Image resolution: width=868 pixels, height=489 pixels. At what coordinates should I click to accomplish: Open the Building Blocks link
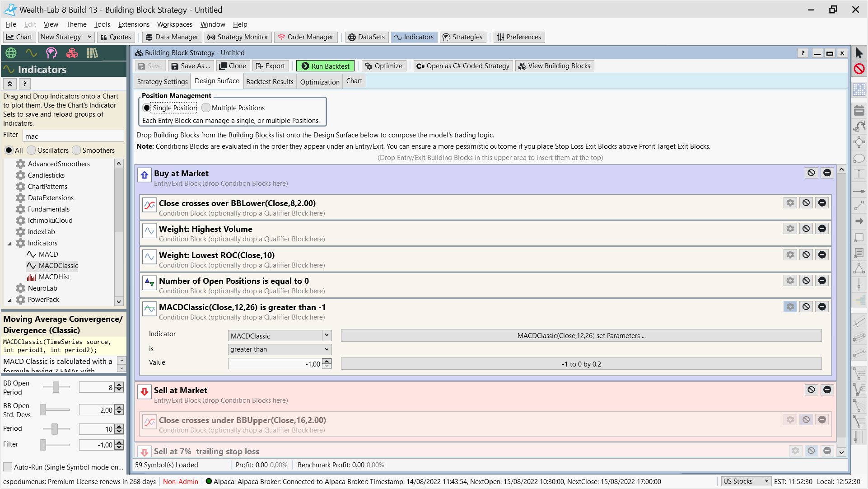pyautogui.click(x=251, y=135)
